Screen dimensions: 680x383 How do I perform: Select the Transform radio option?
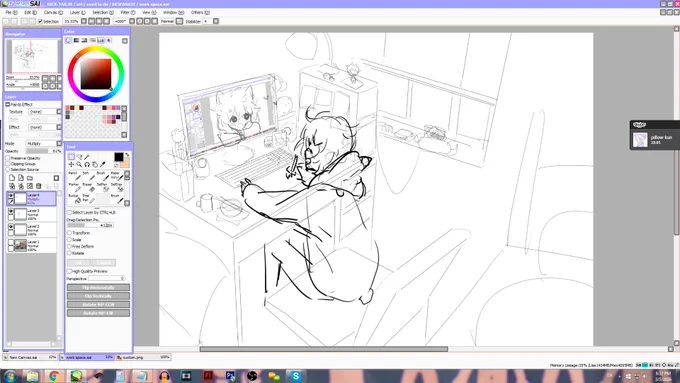[69, 233]
